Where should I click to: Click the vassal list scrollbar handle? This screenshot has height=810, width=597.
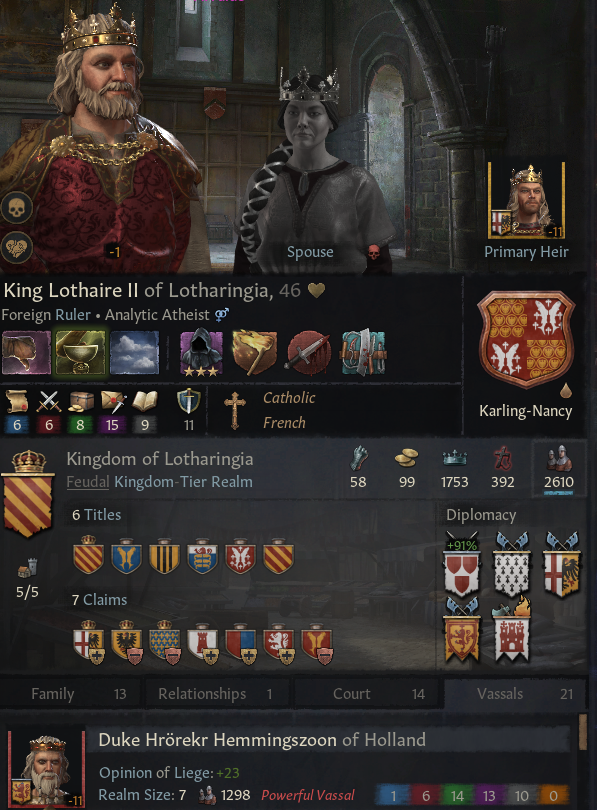pos(583,731)
